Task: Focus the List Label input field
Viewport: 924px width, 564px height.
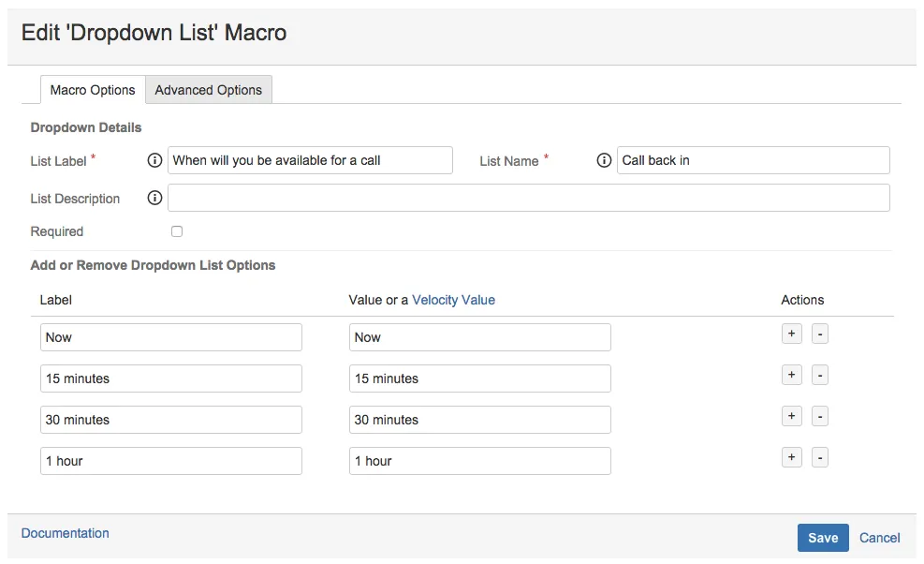Action: [310, 160]
